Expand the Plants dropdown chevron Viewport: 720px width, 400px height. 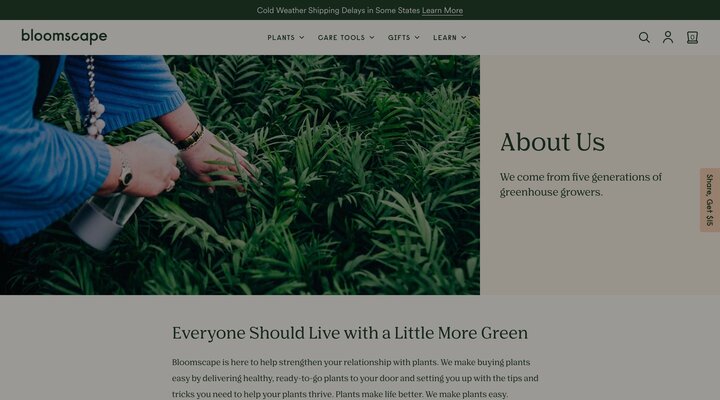(x=302, y=38)
